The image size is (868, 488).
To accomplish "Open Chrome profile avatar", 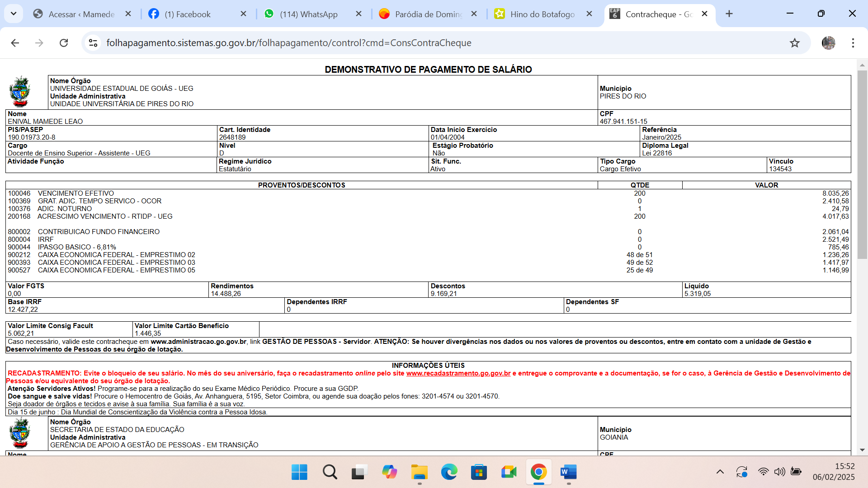I will tap(828, 43).
